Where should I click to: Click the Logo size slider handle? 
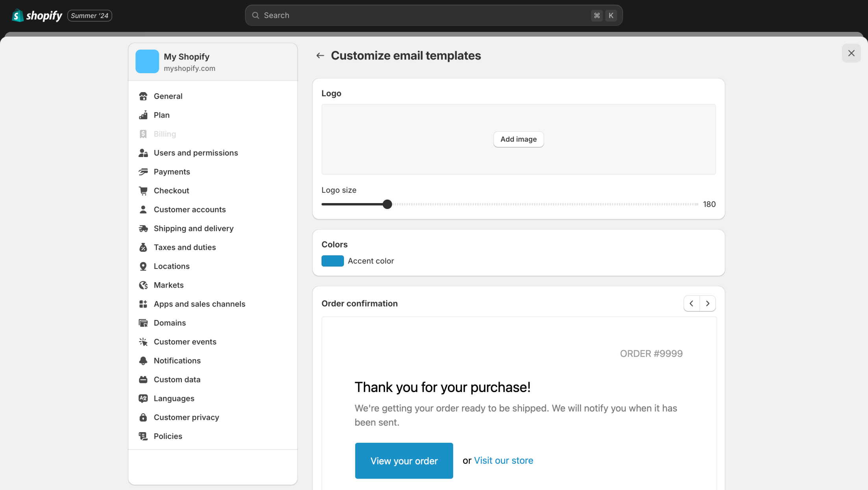[x=387, y=204]
